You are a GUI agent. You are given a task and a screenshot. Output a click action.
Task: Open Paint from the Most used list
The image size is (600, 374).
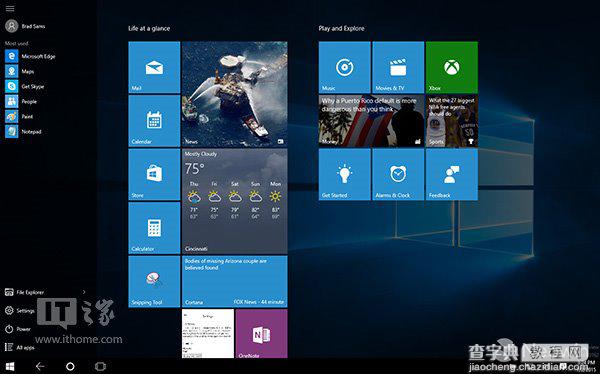pyautogui.click(x=20, y=116)
